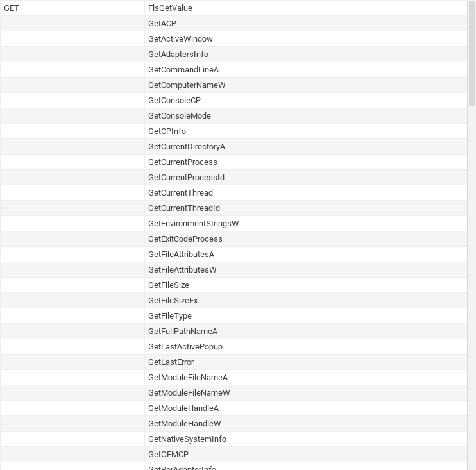Click the GET category cell
The image size is (476, 470).
click(x=72, y=8)
